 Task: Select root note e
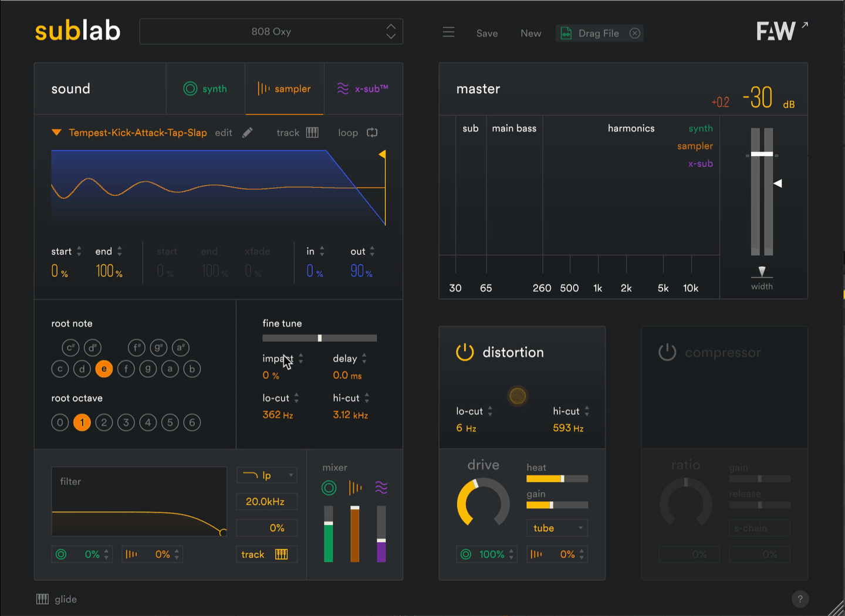pos(104,368)
